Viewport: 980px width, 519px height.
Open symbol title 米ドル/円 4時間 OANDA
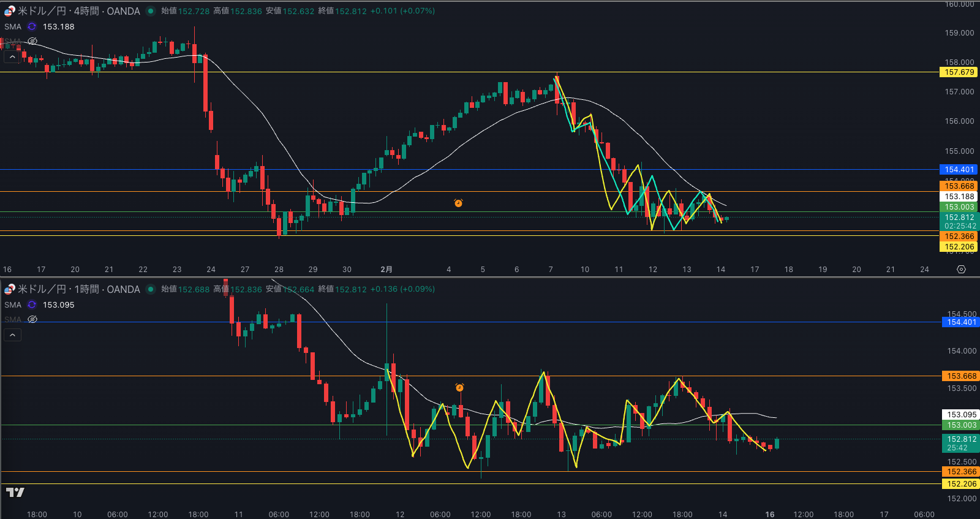click(78, 11)
